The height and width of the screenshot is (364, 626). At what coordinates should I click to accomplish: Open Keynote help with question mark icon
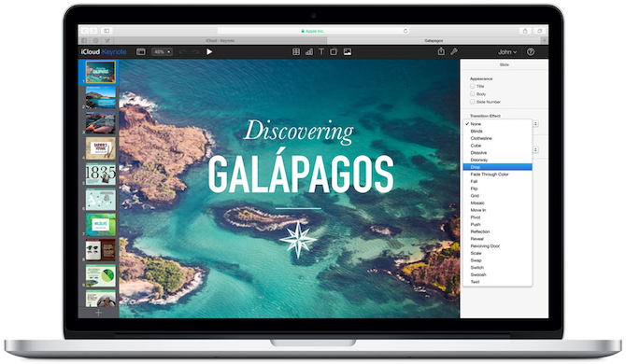[x=531, y=52]
